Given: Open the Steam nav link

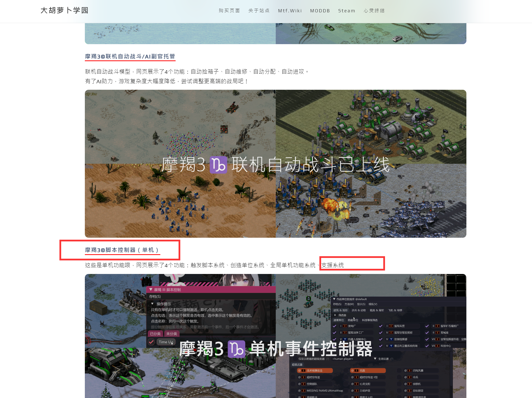Looking at the screenshot, I should point(347,11).
